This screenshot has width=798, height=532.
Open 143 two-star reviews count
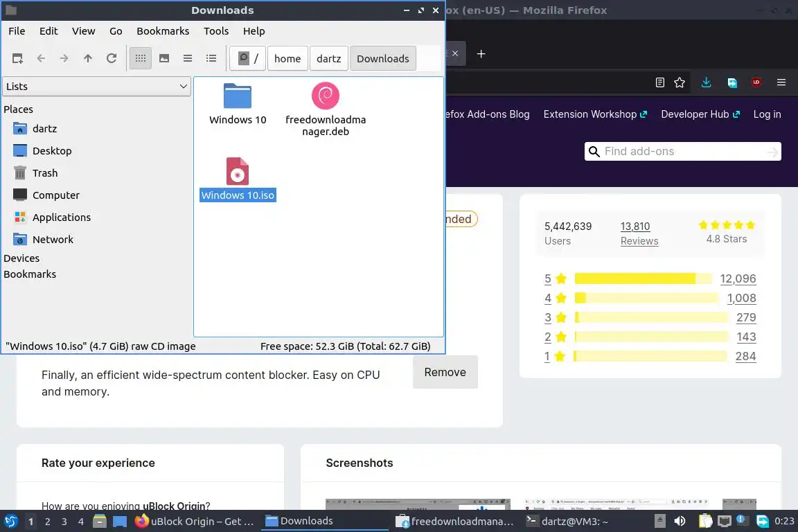click(746, 337)
